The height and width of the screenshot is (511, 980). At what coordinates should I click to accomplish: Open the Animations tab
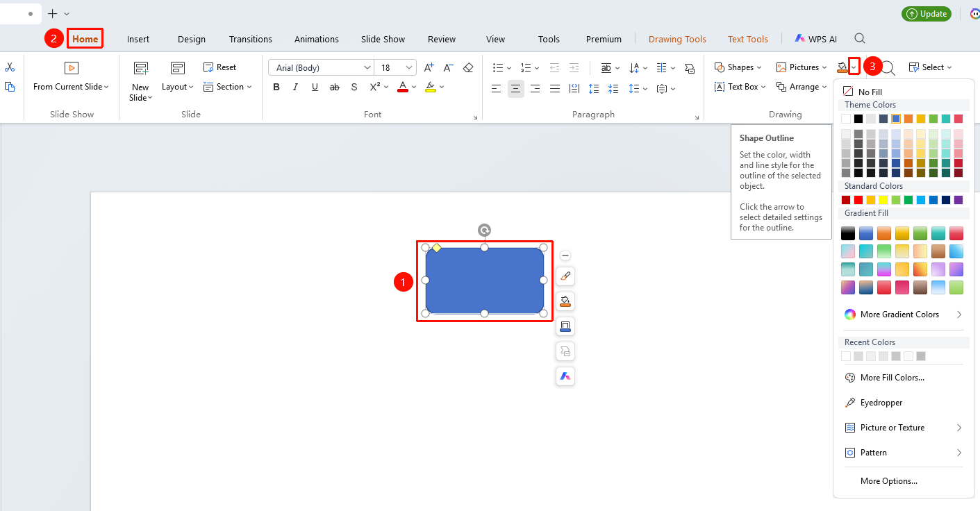click(317, 39)
